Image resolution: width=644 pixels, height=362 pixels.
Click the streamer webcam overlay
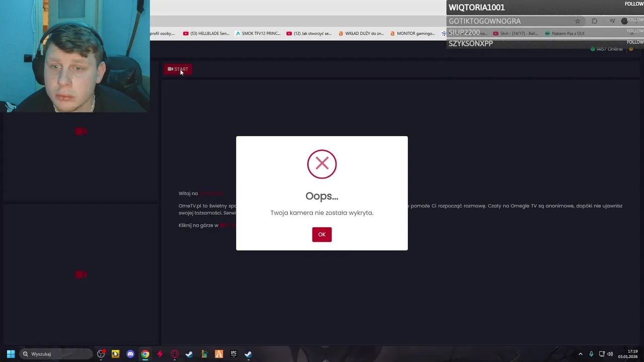(x=75, y=56)
